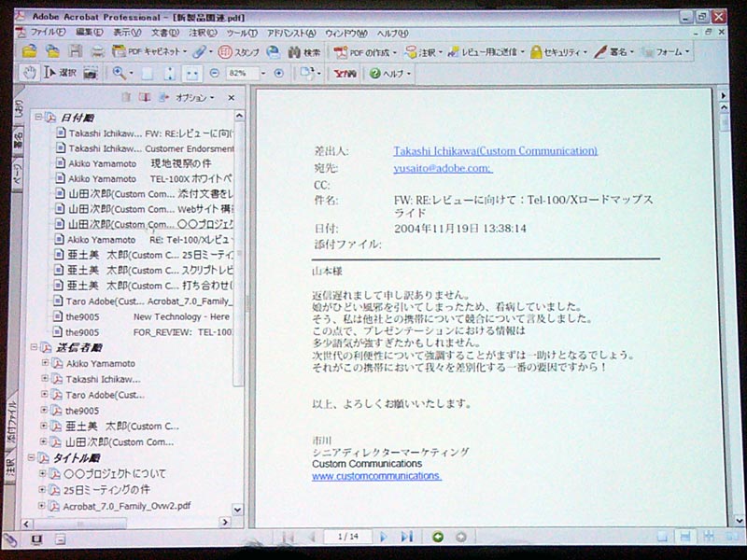Click the bookmarks panel horizontal scrollbar thumb
747x560 pixels.
pos(80,524)
